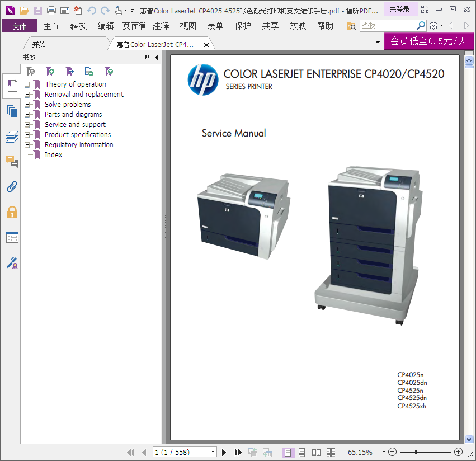This screenshot has height=461, width=476.
Task: Select the Index bookmark
Action: point(54,155)
